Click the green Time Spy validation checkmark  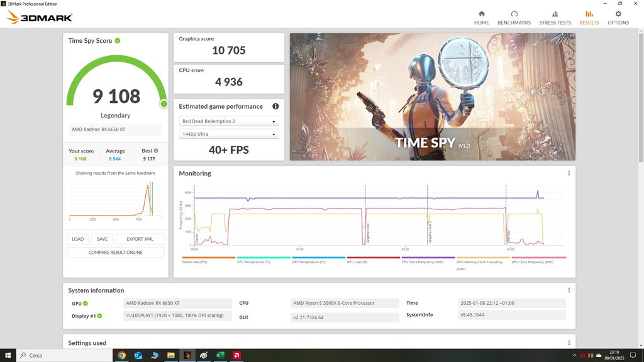118,41
